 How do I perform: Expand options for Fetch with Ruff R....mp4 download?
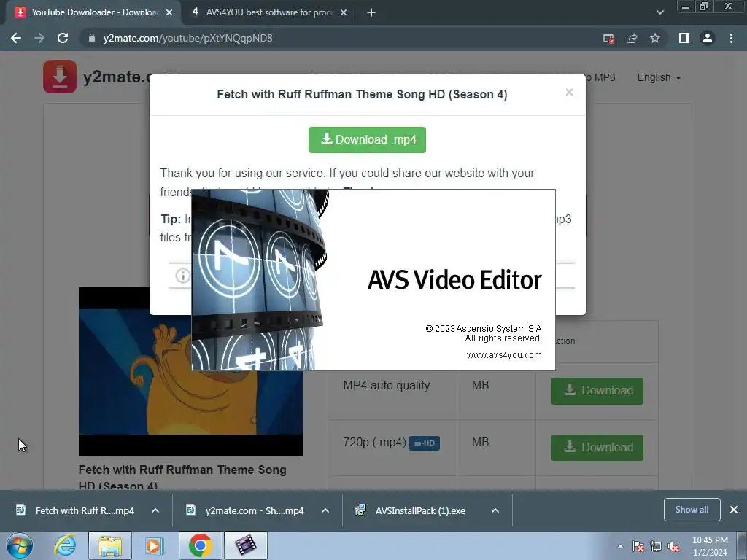pos(155,511)
